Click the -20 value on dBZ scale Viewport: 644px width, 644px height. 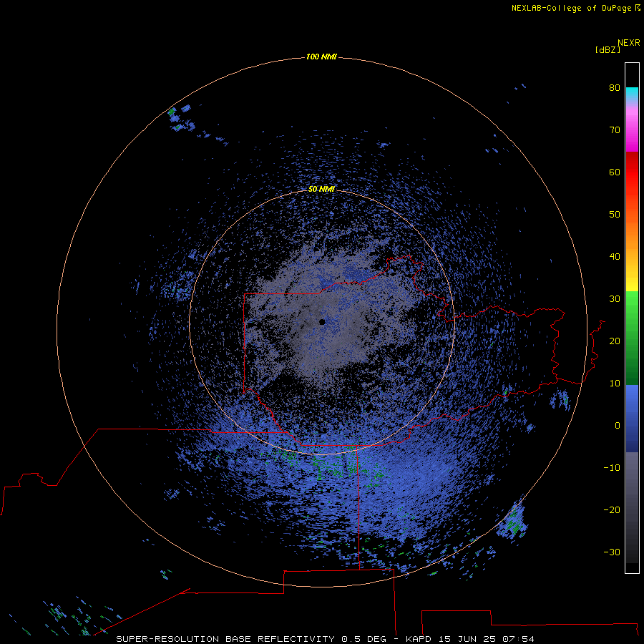(x=612, y=510)
